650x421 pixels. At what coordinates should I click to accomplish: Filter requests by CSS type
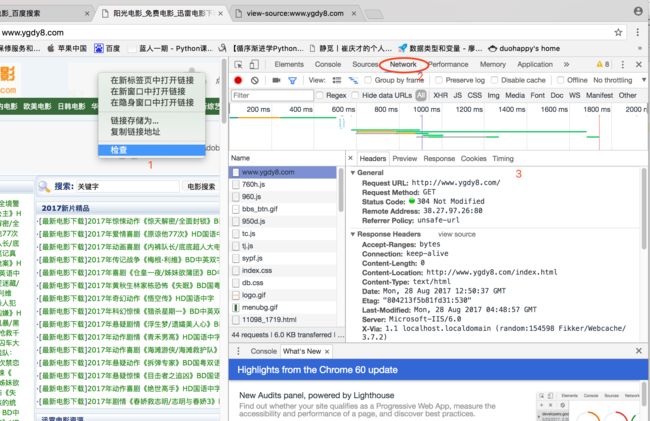pos(475,95)
